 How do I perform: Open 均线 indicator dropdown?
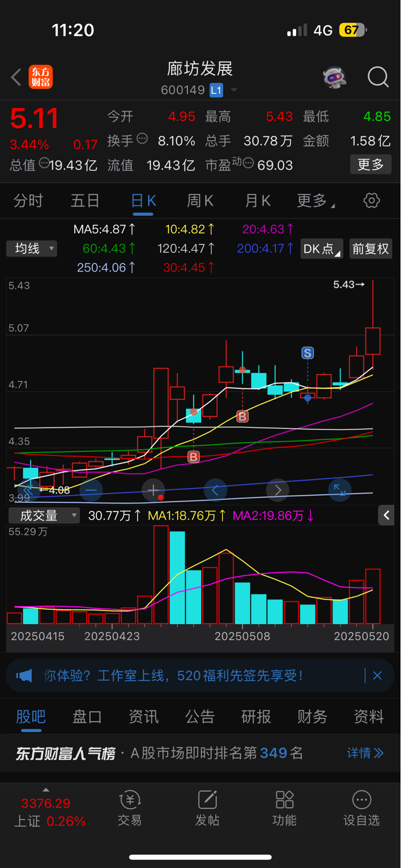(32, 249)
